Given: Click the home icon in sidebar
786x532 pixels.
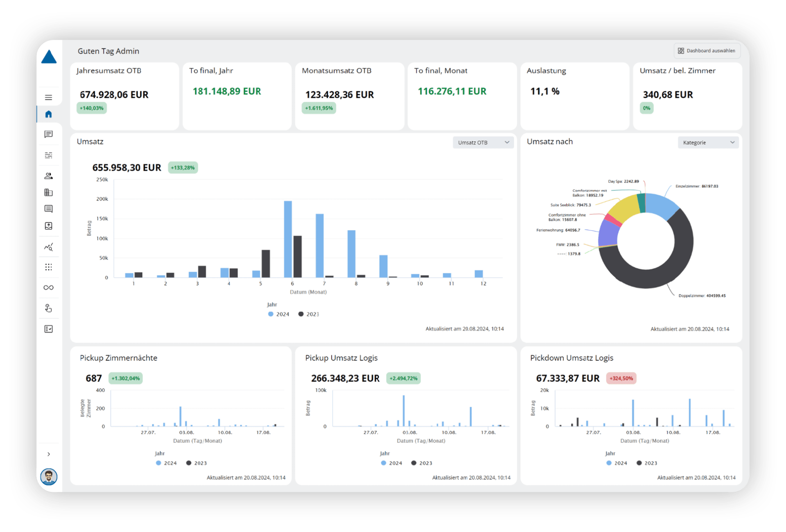Looking at the screenshot, I should [x=48, y=114].
